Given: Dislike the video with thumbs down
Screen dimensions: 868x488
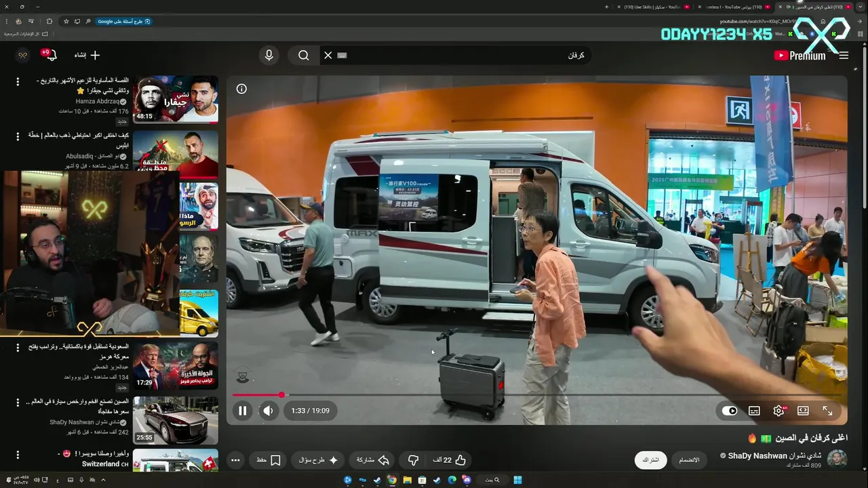Looking at the screenshot, I should (414, 460).
